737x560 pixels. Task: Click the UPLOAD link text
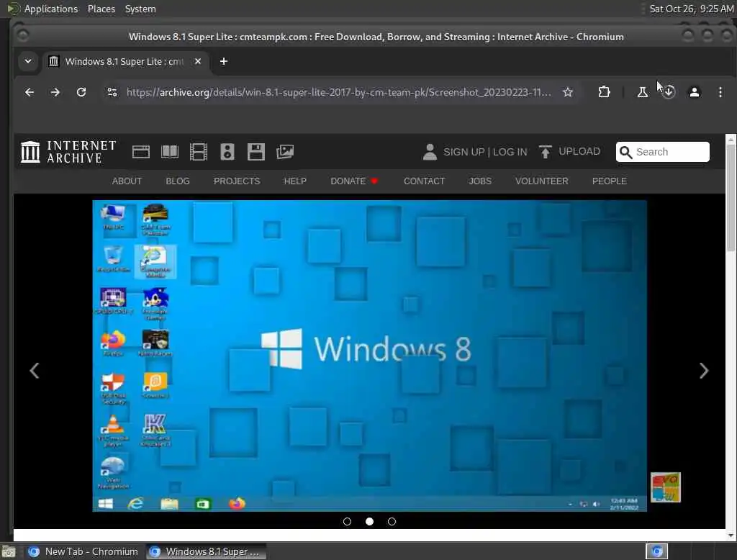click(579, 151)
